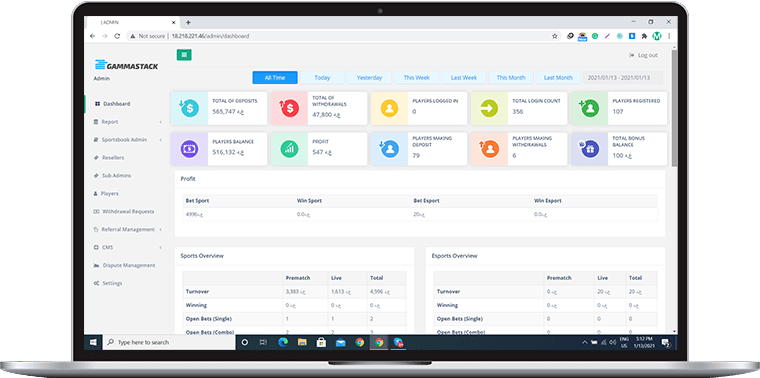The image size is (760, 378).
Task: Click the Win Esport column header
Action: click(548, 201)
